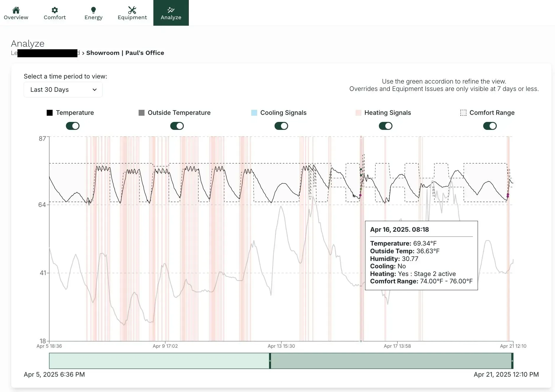Image resolution: width=555 pixels, height=392 pixels.
Task: Click the left handle of the time range slider
Action: [270, 361]
